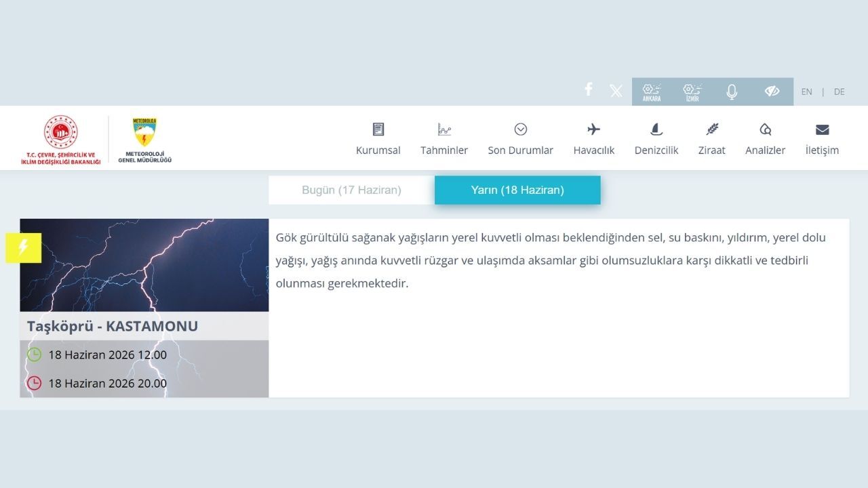This screenshot has height=488, width=868.
Task: Click the İletişim envelope icon
Action: [822, 129]
